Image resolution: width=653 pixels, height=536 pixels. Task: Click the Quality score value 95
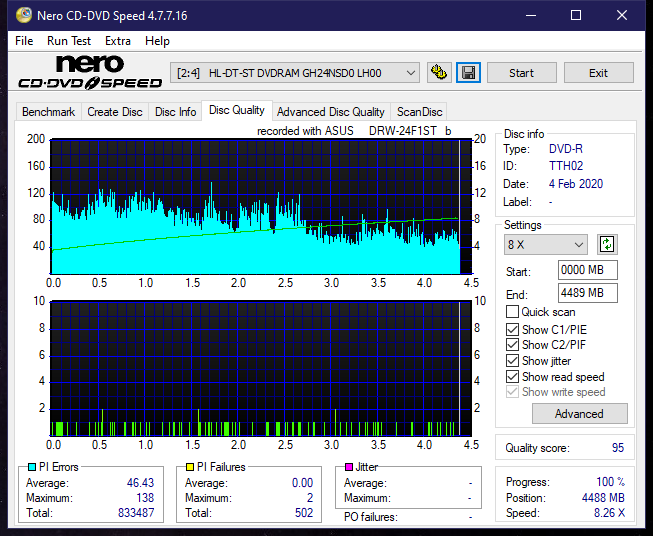tap(618, 448)
